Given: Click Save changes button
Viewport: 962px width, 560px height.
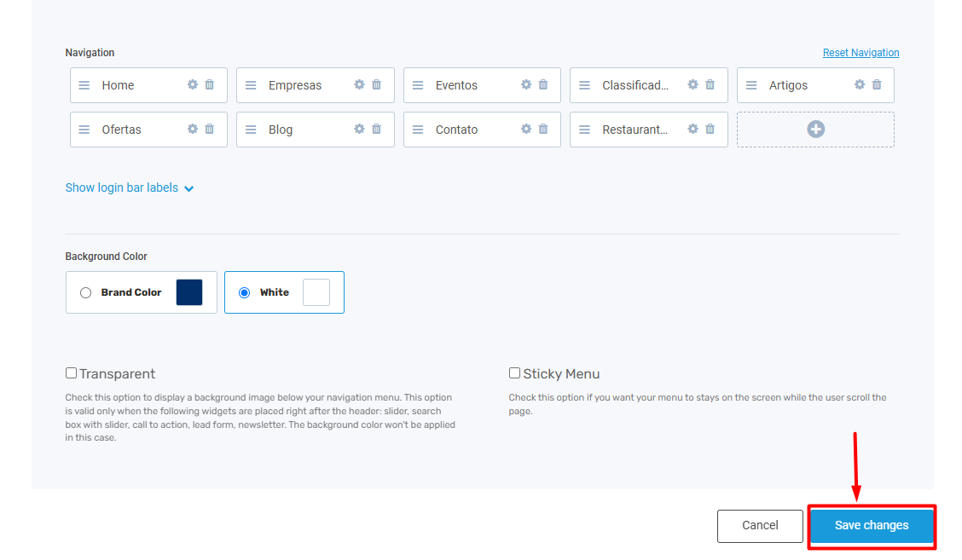Looking at the screenshot, I should [x=872, y=526].
